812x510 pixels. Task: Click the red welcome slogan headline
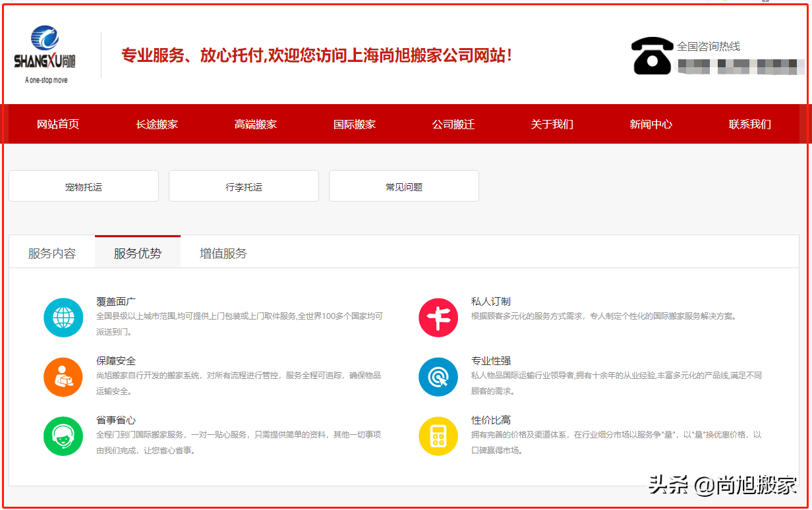pos(316,55)
